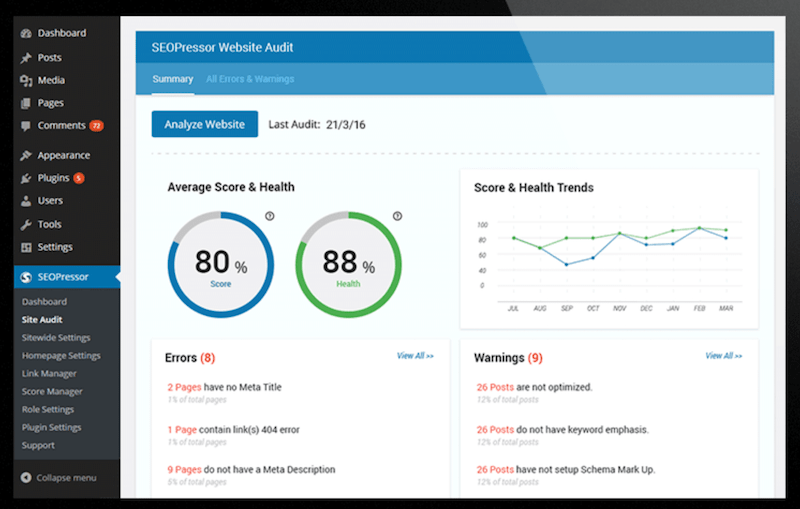Click 26 Posts are not optimized link
800x509 pixels.
[x=534, y=387]
